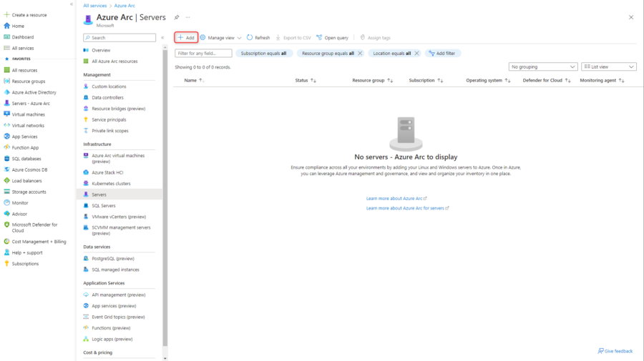Open Azure Arc virtual machines (preview)
The image size is (644, 361).
coord(119,159)
